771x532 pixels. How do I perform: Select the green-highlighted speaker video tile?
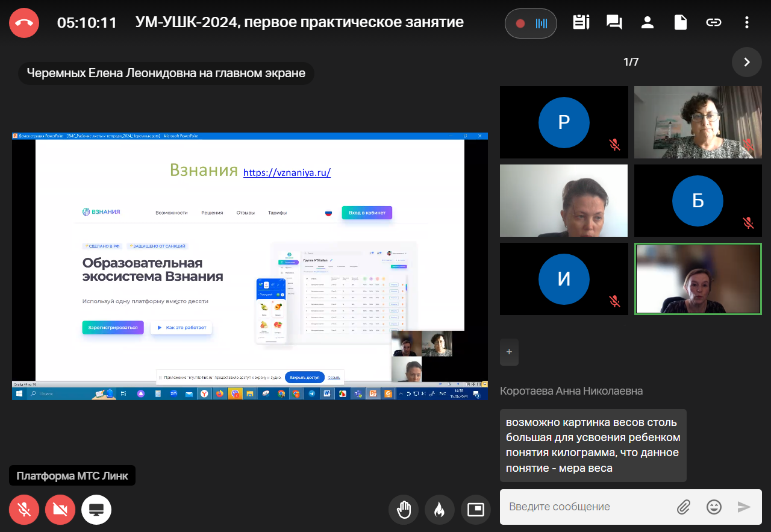tap(698, 279)
